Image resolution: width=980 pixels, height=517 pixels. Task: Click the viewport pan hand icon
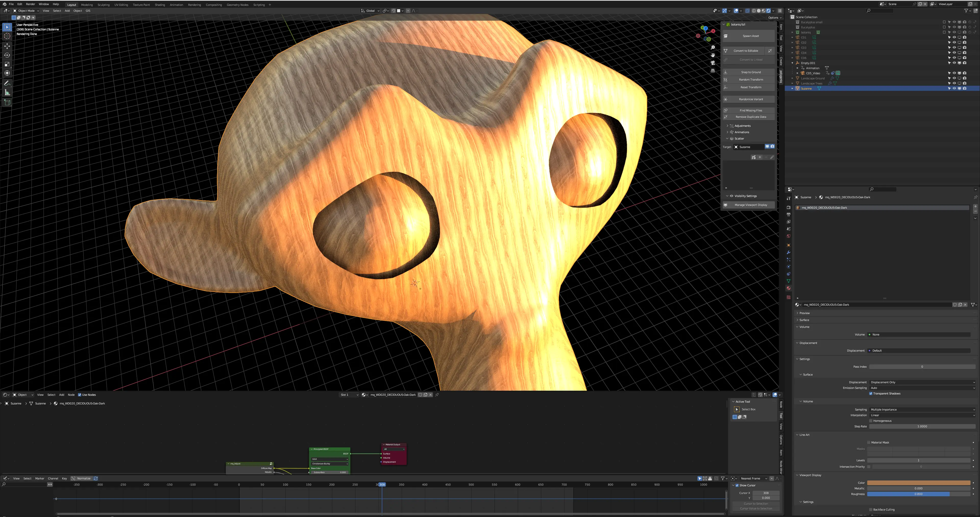pyautogui.click(x=713, y=55)
